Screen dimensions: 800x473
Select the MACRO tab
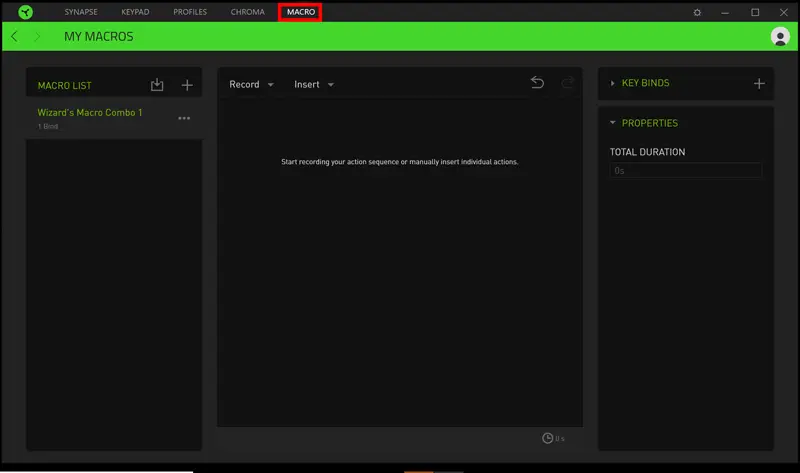point(301,12)
